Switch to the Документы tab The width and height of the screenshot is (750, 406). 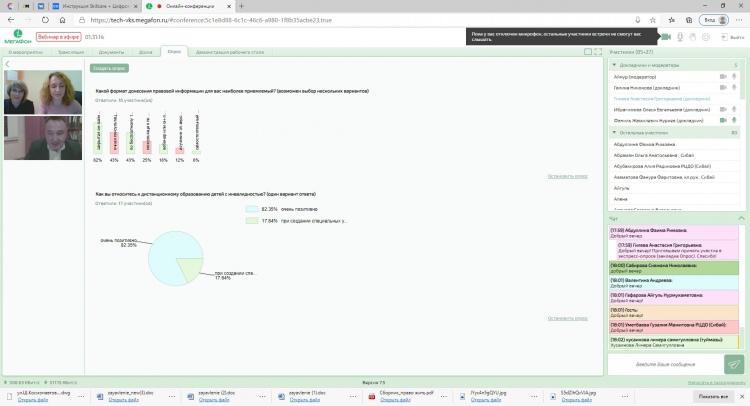[x=110, y=49]
